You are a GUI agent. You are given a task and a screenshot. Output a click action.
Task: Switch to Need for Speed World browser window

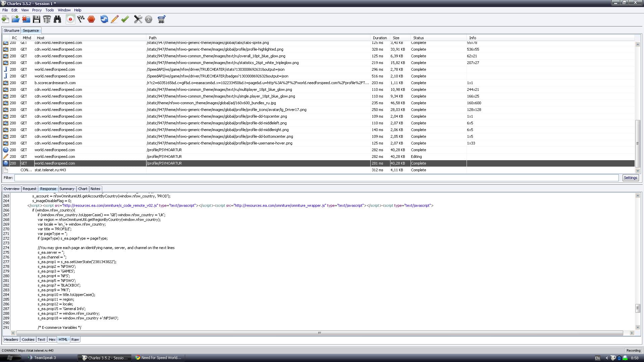click(x=158, y=358)
